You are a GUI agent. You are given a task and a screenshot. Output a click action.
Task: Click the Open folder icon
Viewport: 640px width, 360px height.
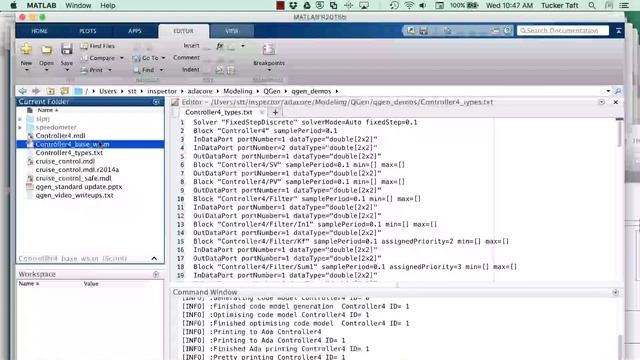coord(47,49)
